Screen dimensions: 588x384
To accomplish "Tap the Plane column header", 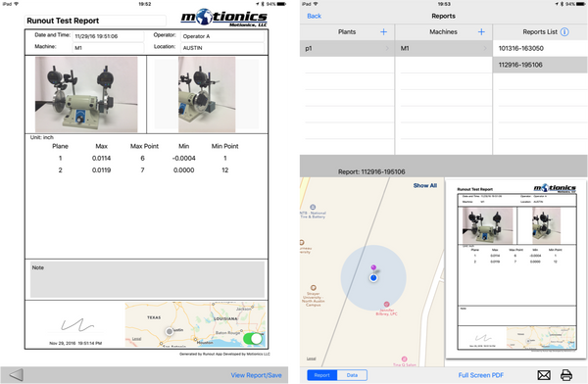I will point(60,146).
